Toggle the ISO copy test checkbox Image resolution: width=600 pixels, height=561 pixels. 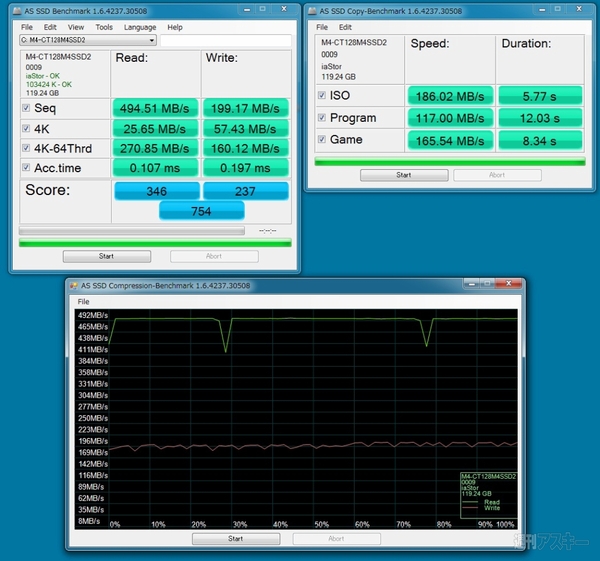click(322, 96)
